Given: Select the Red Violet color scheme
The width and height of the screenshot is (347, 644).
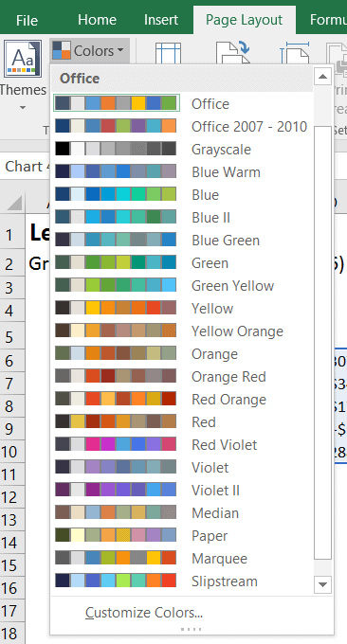Looking at the screenshot, I should [x=182, y=444].
